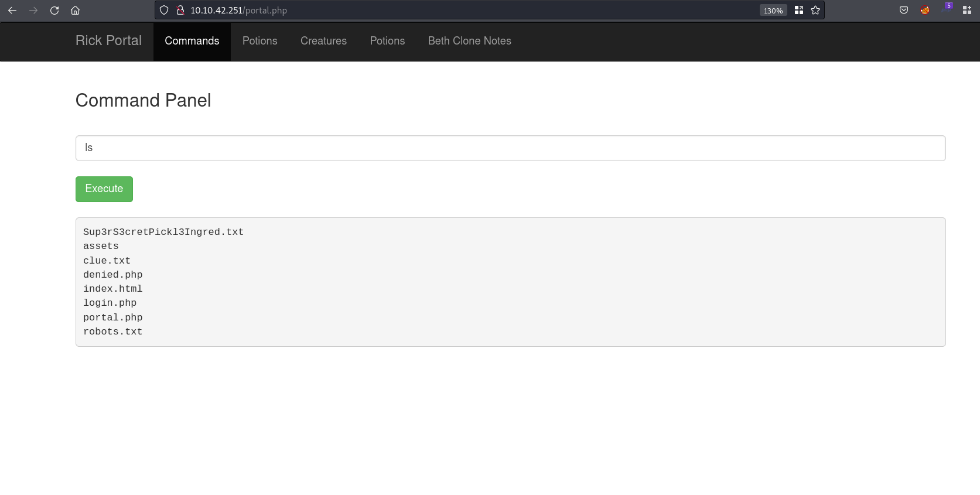Image resolution: width=980 pixels, height=495 pixels.
Task: Open the browser home page
Action: pos(76,11)
